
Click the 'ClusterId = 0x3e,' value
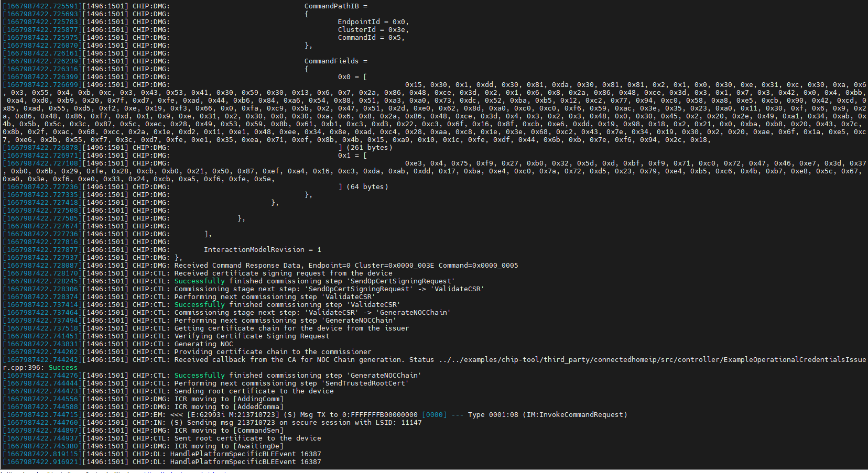point(373,30)
